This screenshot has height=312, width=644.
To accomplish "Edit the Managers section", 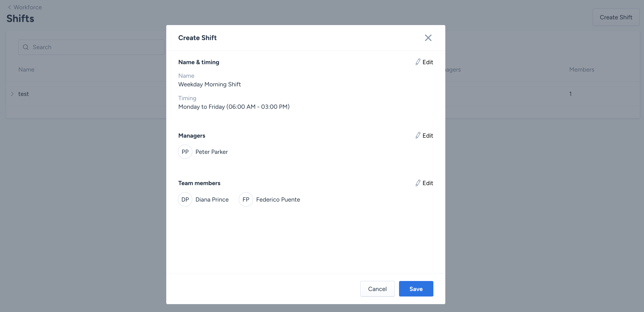I will pyautogui.click(x=424, y=135).
